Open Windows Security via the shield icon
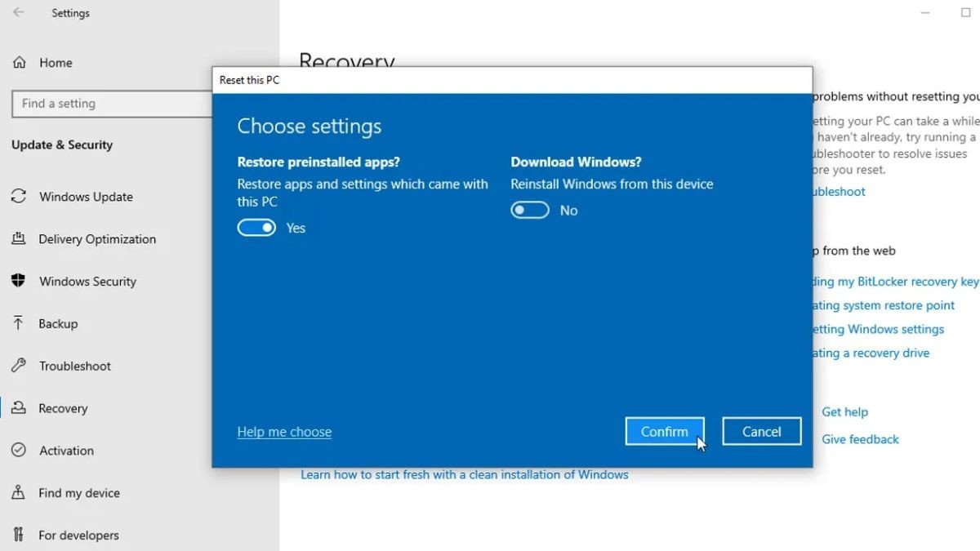This screenshot has height=551, width=980. 17,282
